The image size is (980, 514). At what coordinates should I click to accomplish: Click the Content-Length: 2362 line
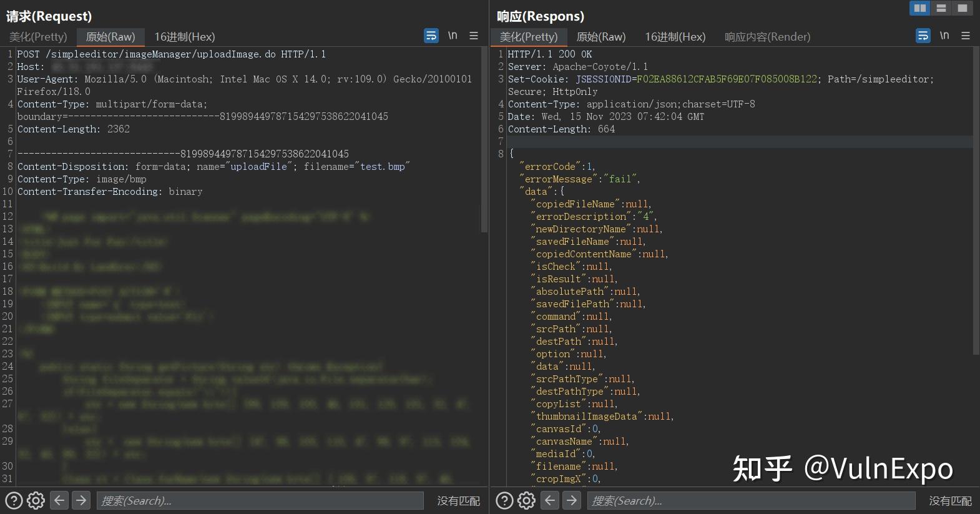(x=74, y=129)
